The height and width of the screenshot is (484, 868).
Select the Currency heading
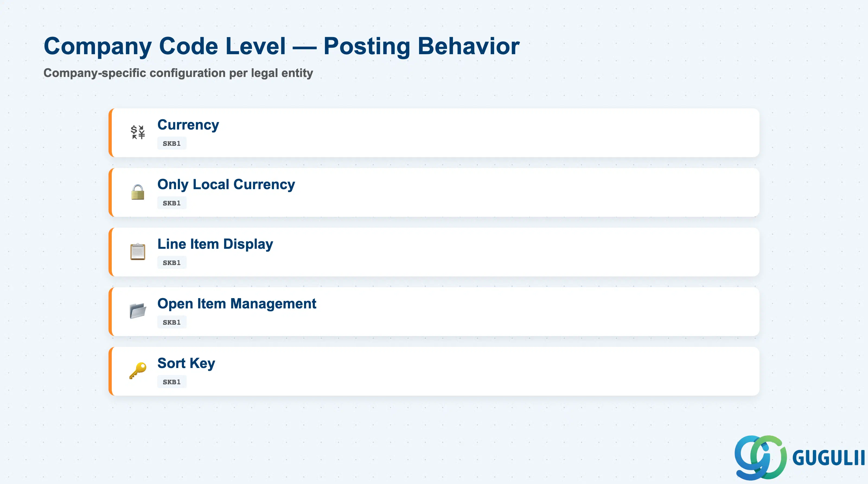point(188,125)
